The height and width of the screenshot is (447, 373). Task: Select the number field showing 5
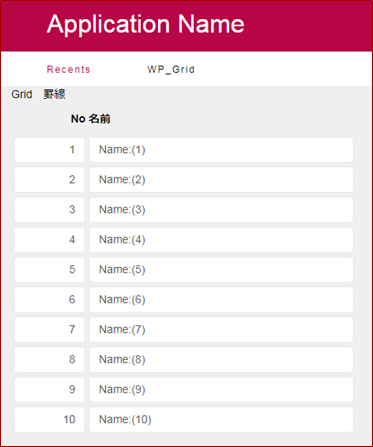click(49, 269)
